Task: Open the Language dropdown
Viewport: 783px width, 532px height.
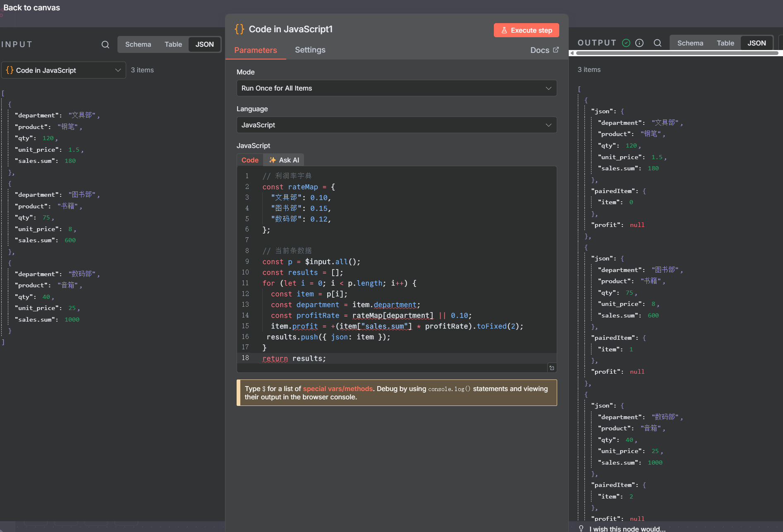Action: click(x=396, y=125)
